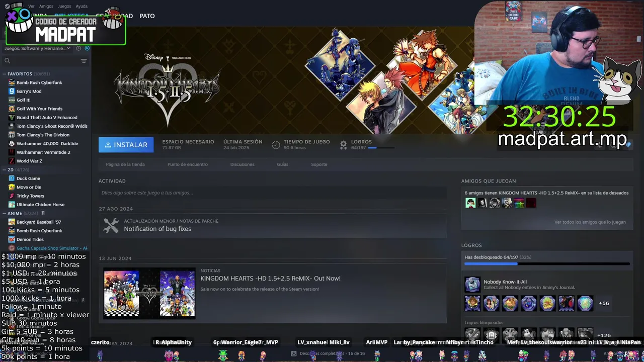Select the Demon Tides icon
Image resolution: width=644 pixels, height=362 pixels.
[x=12, y=239]
